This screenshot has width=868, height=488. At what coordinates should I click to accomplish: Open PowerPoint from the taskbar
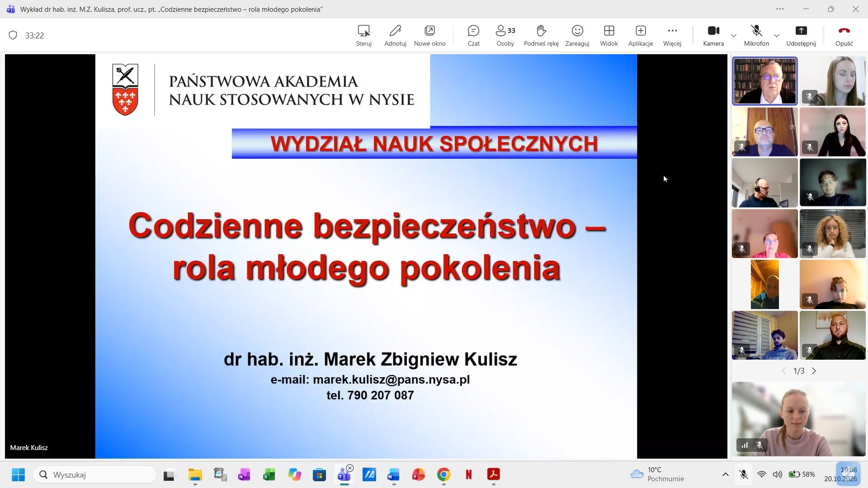click(x=419, y=474)
